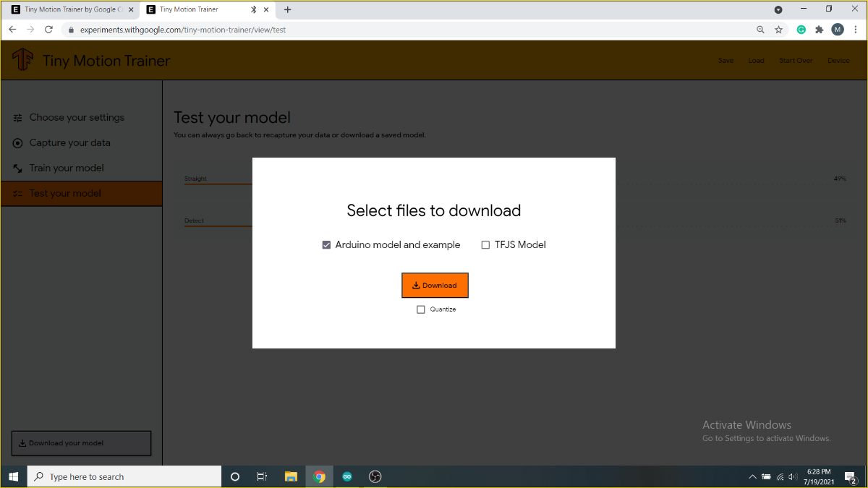Open the Chrome profile avatar M
This screenshot has width=868, height=488.
pyautogui.click(x=838, y=30)
